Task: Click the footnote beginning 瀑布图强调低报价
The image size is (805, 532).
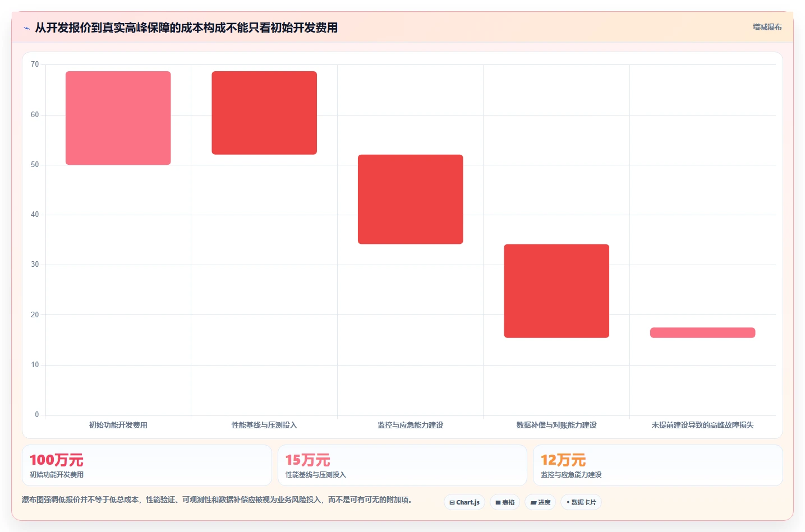Action: pyautogui.click(x=217, y=499)
